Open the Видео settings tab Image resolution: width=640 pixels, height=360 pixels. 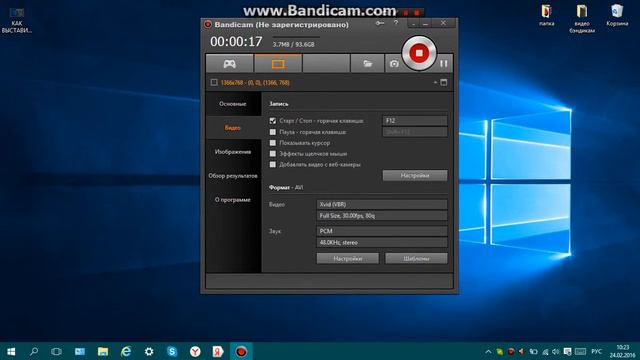[233, 128]
